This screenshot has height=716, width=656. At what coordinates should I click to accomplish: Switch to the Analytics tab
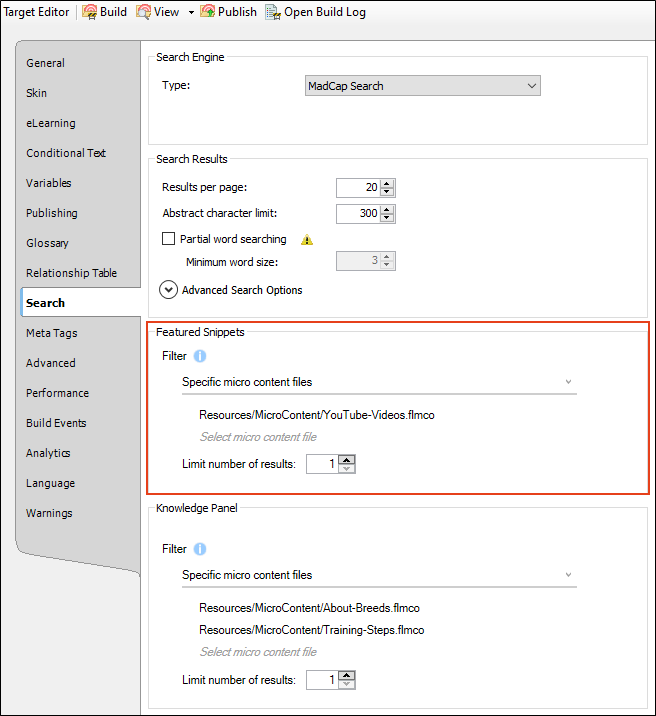48,453
